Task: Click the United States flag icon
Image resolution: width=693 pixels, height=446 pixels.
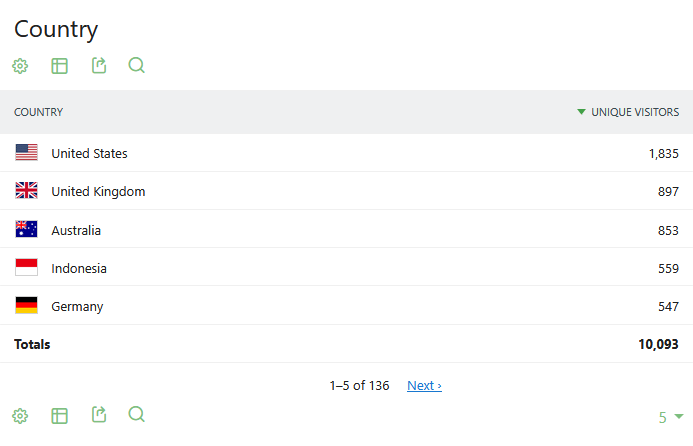Action: point(27,153)
